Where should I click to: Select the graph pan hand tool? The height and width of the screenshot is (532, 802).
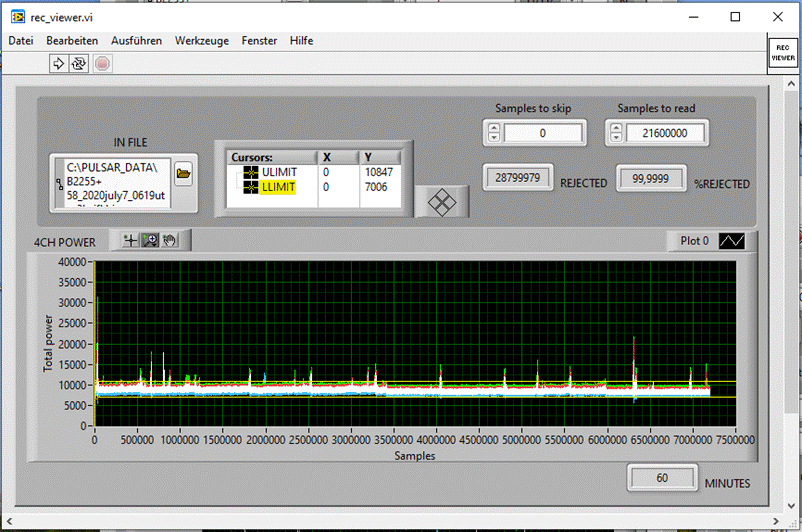(x=170, y=240)
